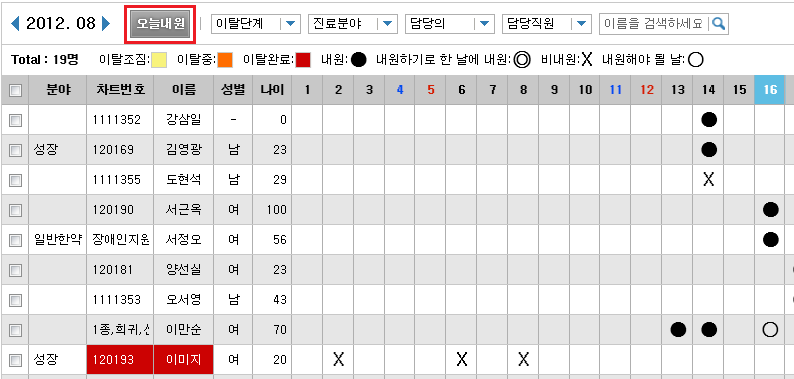
Task: Click the magnifier search icon
Action: 719,24
